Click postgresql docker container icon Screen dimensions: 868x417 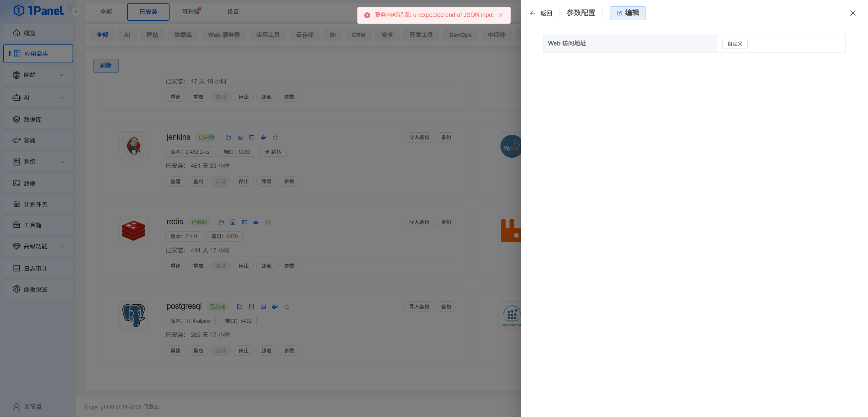[275, 307]
